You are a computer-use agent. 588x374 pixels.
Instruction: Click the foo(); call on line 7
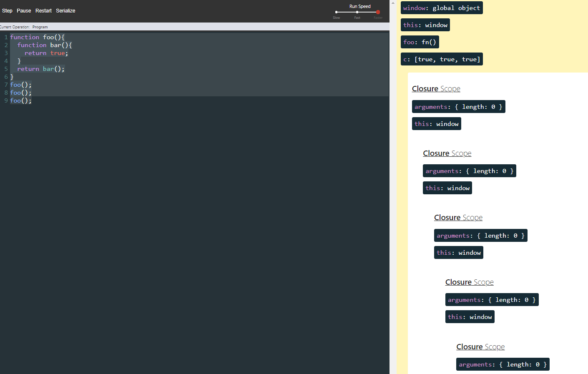point(21,85)
